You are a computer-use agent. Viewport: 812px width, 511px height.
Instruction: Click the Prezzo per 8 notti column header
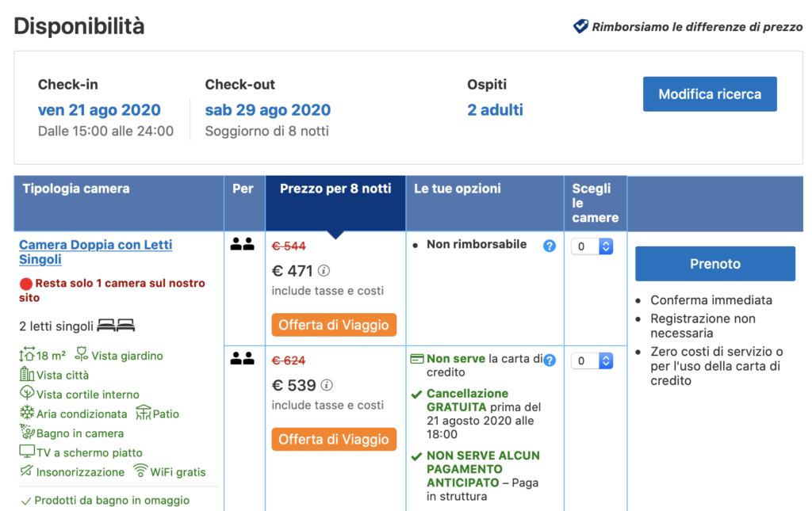[335, 189]
